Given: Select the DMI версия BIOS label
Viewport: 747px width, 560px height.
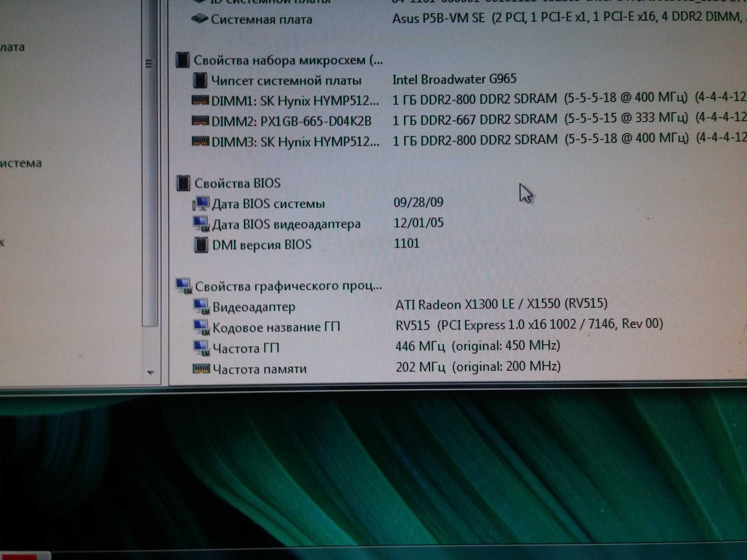Looking at the screenshot, I should (x=262, y=245).
